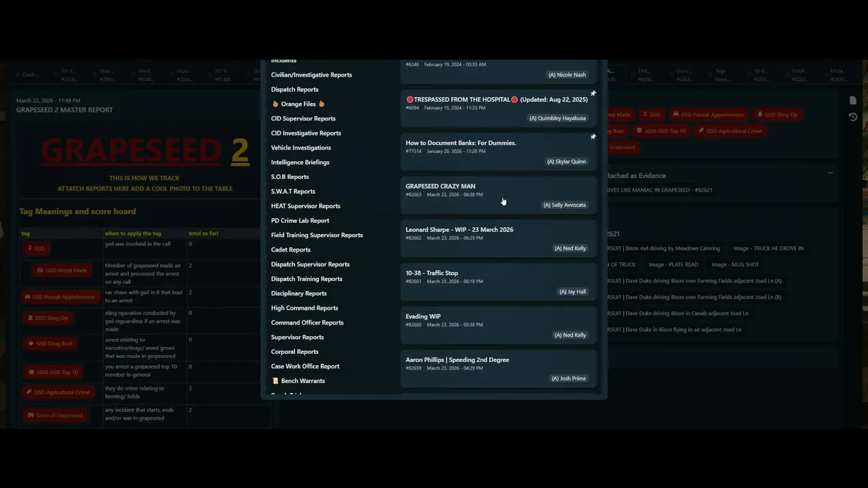Open How to Document Banks: For Dummies report
Screen dimensions: 868x488
click(498, 152)
